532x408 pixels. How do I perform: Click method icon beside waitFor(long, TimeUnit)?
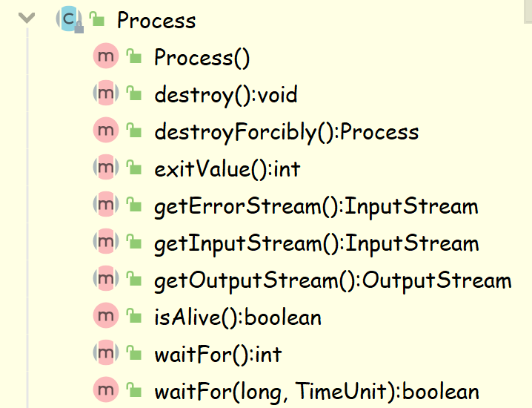(x=106, y=390)
